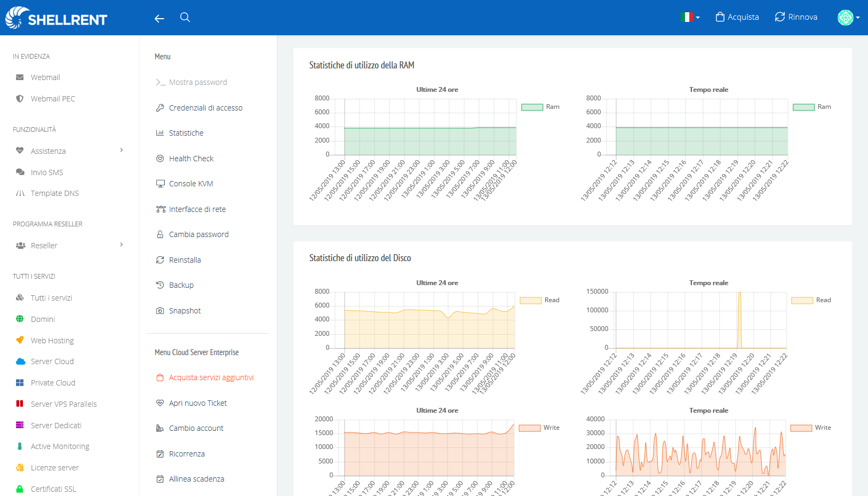Image resolution: width=868 pixels, height=496 pixels.
Task: Toggle Ram legend in Tempo reale chart
Action: coord(812,107)
